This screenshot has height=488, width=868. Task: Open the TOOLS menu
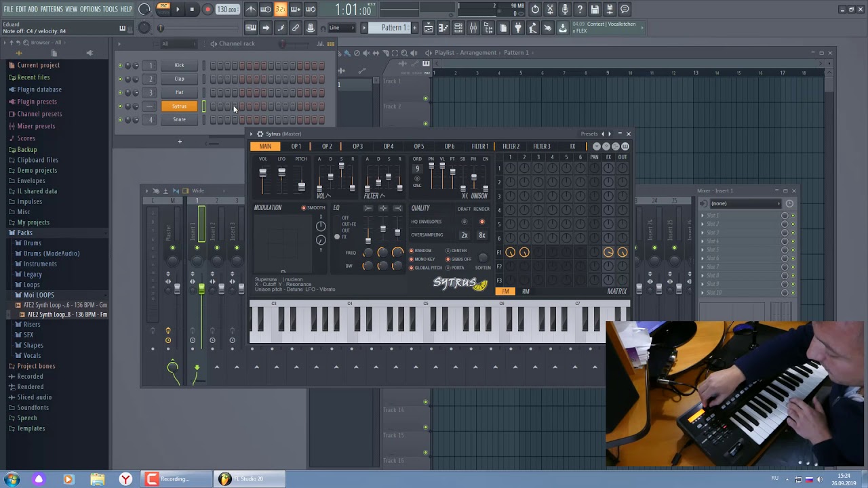pos(111,9)
